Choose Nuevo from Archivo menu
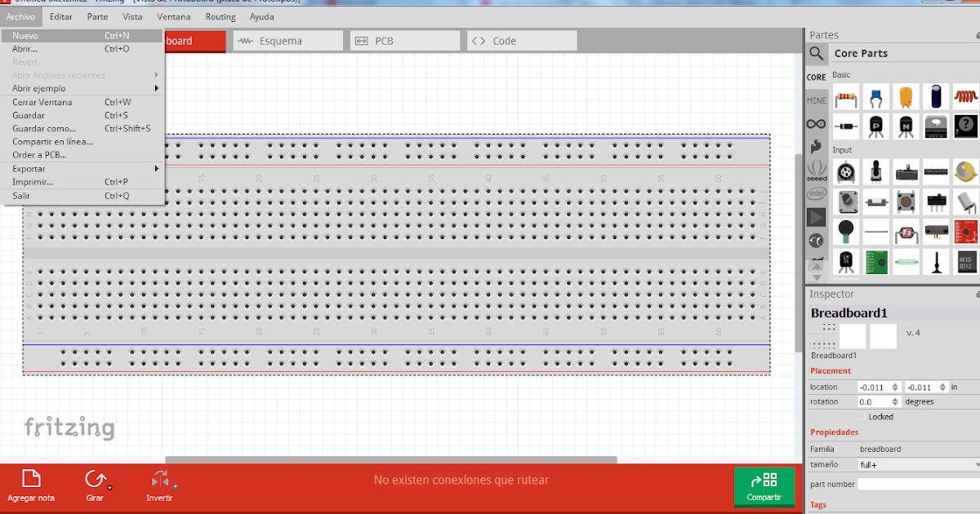Screen dimensions: 980x514 (82, 36)
